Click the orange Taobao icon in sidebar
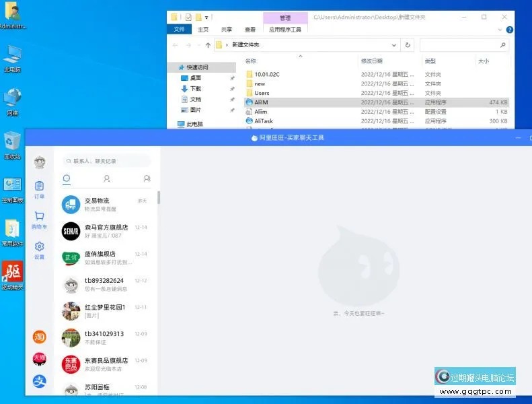This screenshot has width=532, height=404. pos(40,337)
